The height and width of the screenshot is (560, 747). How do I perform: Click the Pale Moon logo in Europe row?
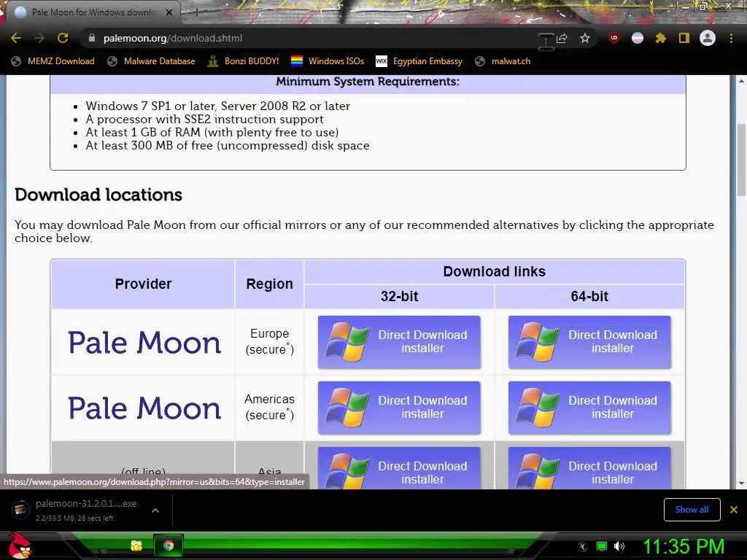(144, 343)
